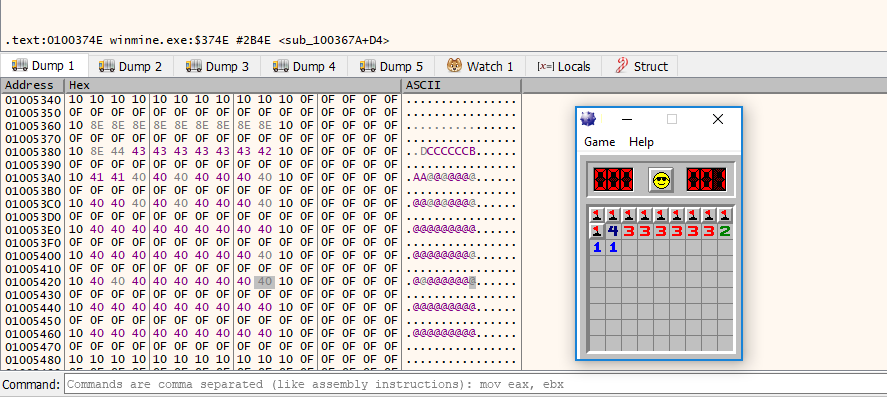Viewport: 887px width, 397px height.
Task: Select address 01005460 row
Action: tap(261, 334)
